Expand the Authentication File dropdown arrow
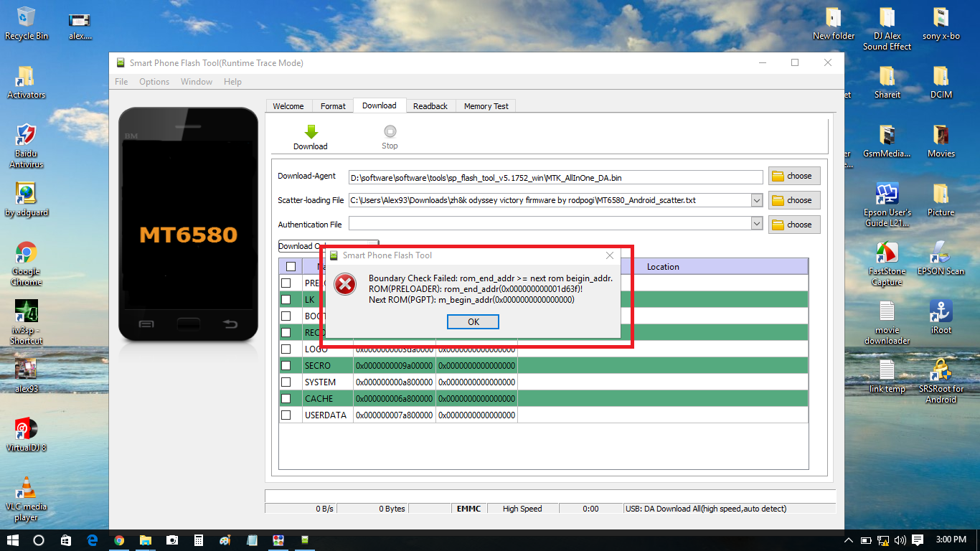The image size is (980, 551). click(x=756, y=225)
